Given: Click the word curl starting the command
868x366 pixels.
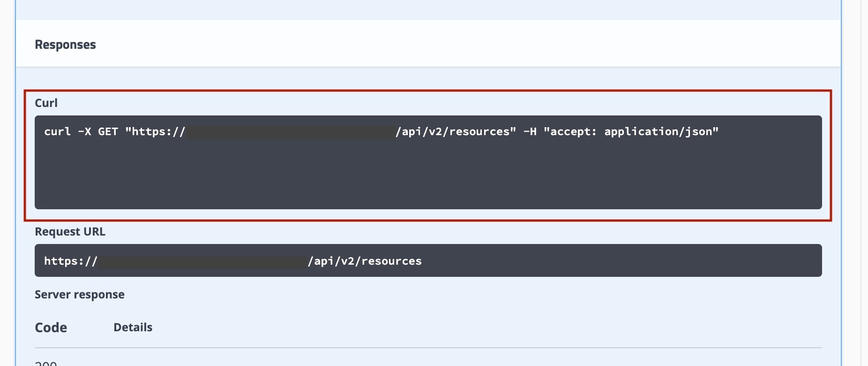Looking at the screenshot, I should pyautogui.click(x=57, y=131).
